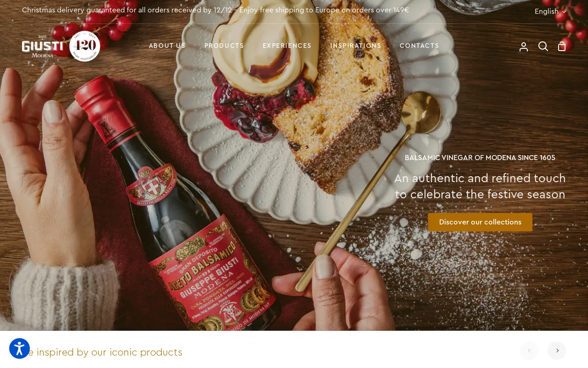This screenshot has height=368, width=588.
Task: Open the user account icon
Action: (x=524, y=46)
